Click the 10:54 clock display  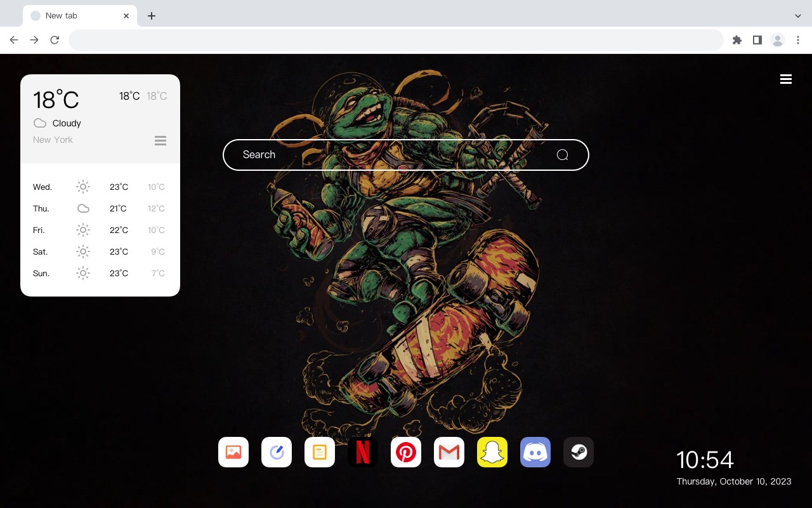705,460
